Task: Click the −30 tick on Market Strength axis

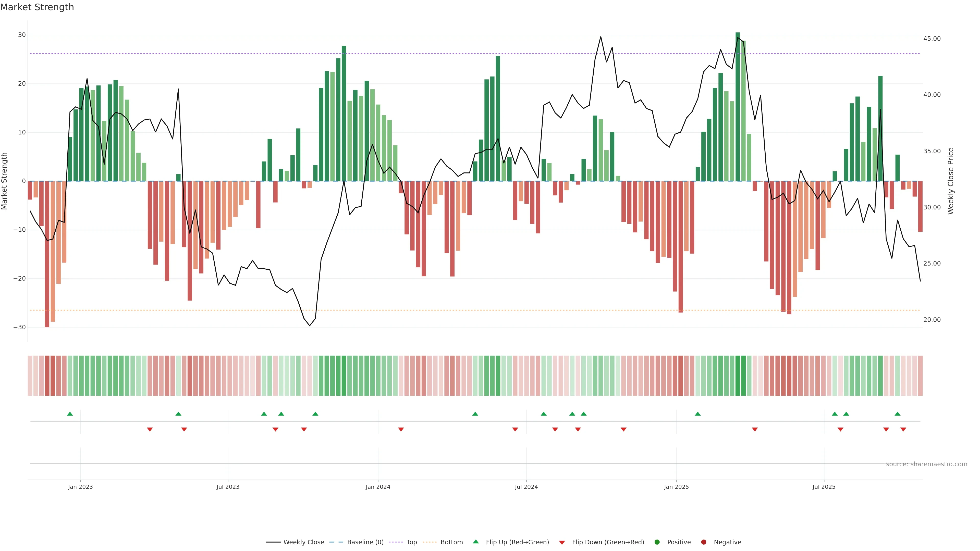Action: (x=19, y=327)
